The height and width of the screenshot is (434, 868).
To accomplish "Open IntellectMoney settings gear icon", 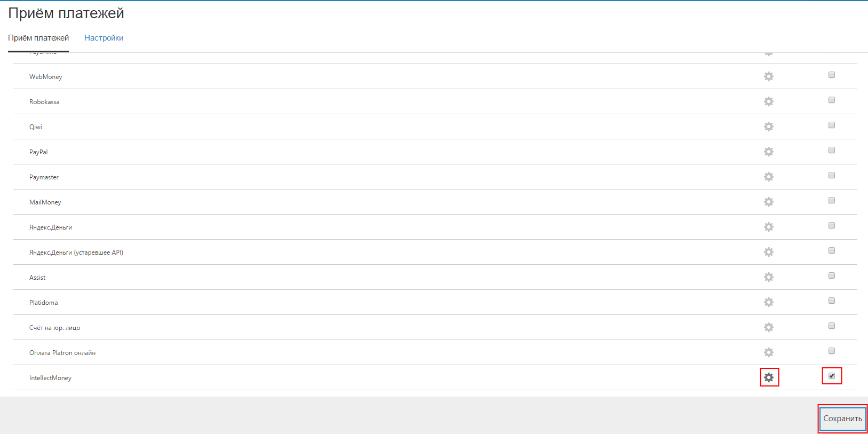I will (768, 377).
